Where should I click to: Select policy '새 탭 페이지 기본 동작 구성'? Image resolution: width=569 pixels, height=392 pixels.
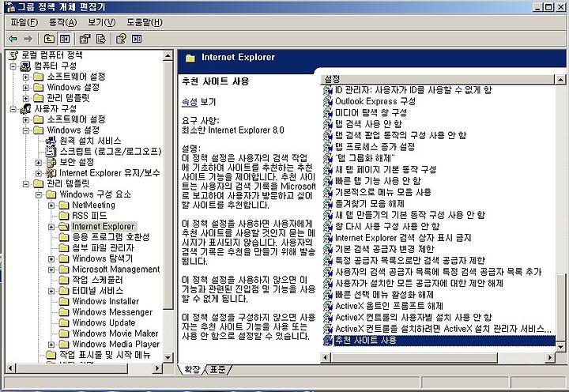point(386,169)
